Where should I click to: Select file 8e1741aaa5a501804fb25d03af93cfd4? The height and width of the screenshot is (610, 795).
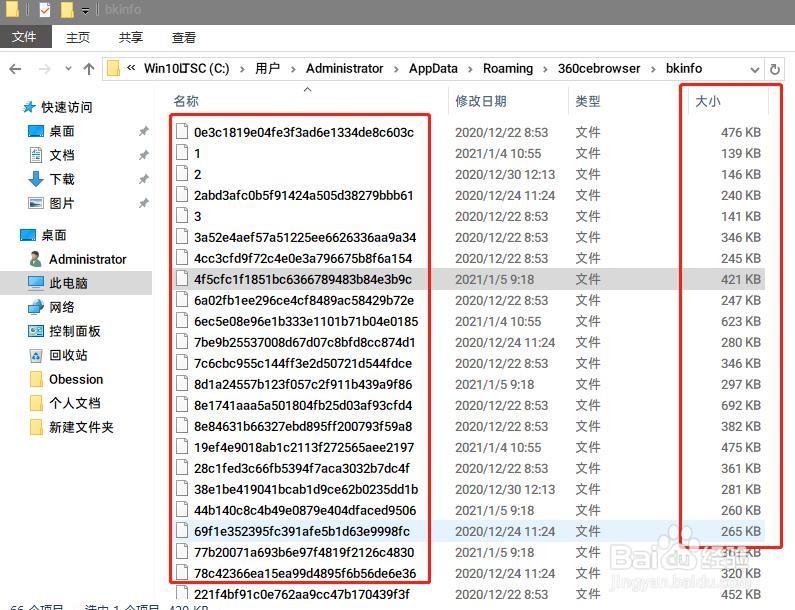click(x=303, y=405)
